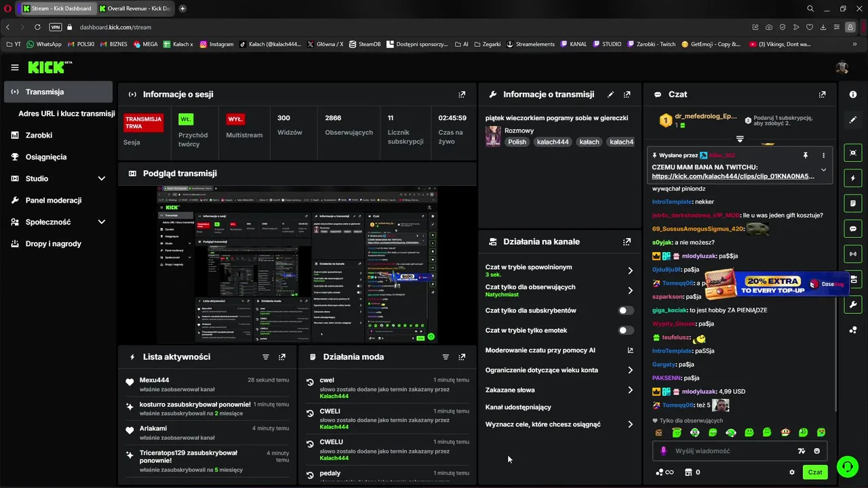Open the Działania moda filter icon
Image resolution: width=868 pixels, height=488 pixels.
[446, 357]
